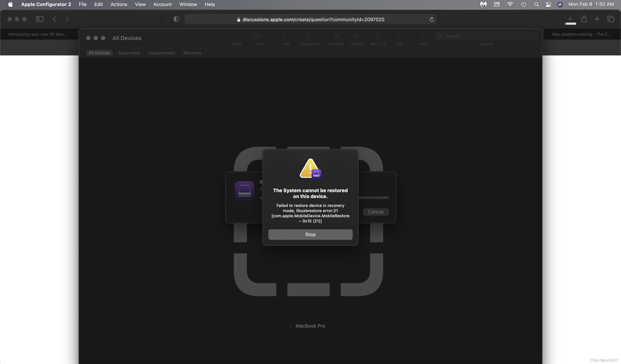Open macOS Control Center in menu bar
The height and width of the screenshot is (364, 621).
548,4
